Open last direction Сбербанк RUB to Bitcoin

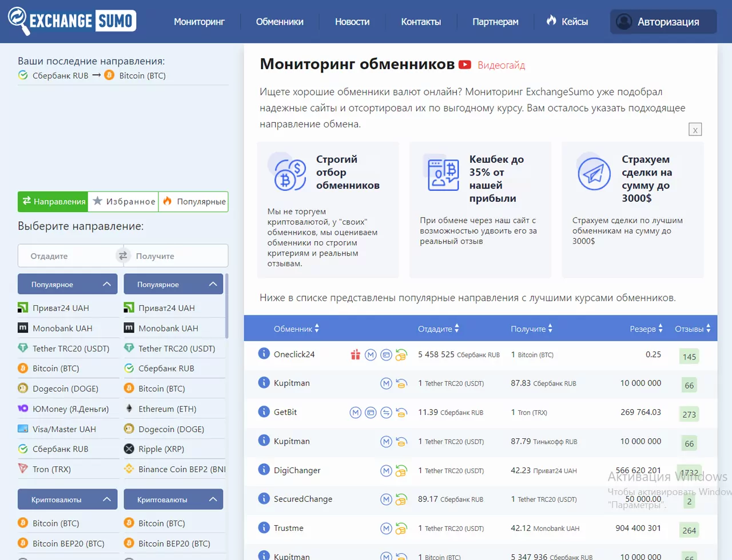91,75
